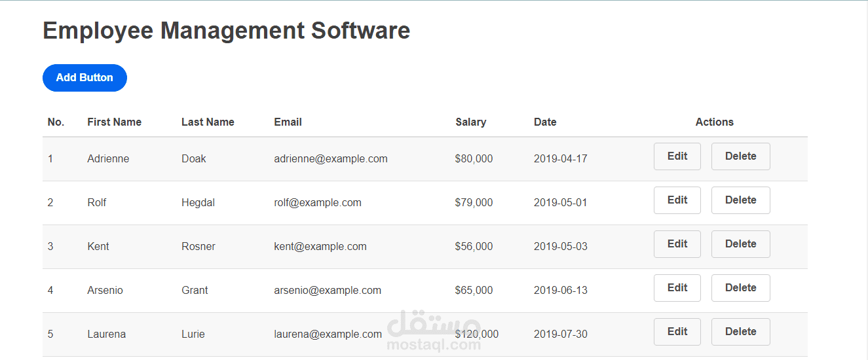Select the Salary column header
The image size is (868, 360).
[x=471, y=122]
